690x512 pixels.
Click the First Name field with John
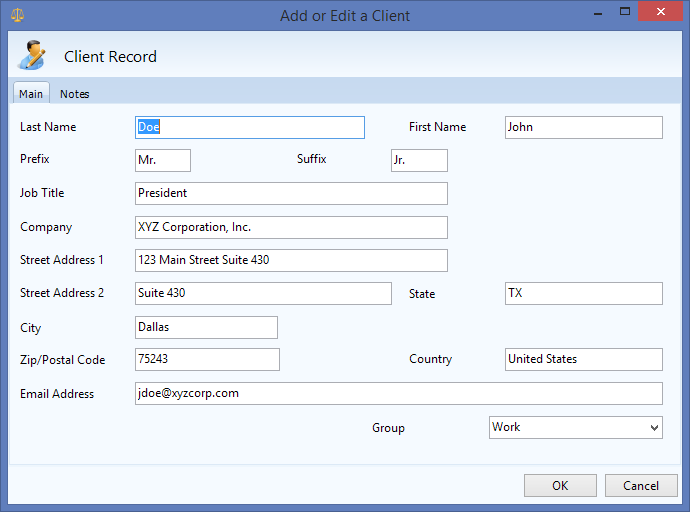(x=584, y=128)
